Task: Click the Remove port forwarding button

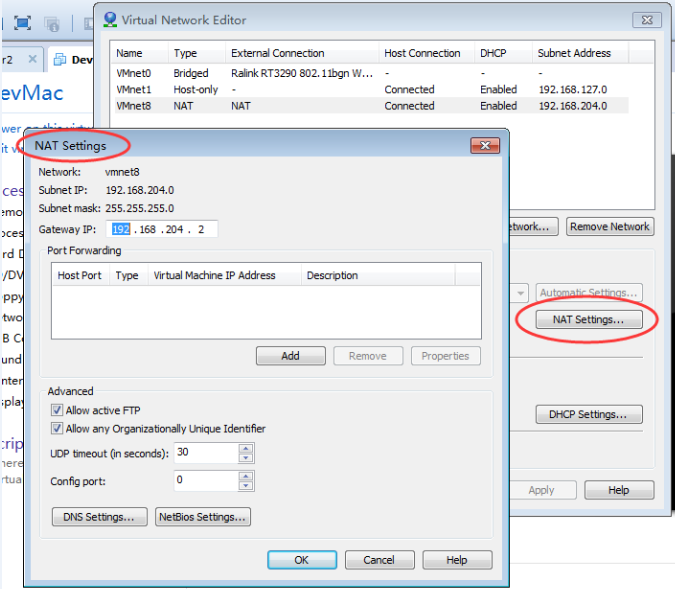Action: click(368, 356)
